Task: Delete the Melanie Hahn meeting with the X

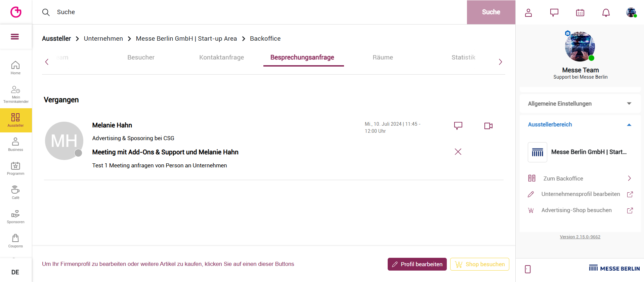Action: point(458,152)
